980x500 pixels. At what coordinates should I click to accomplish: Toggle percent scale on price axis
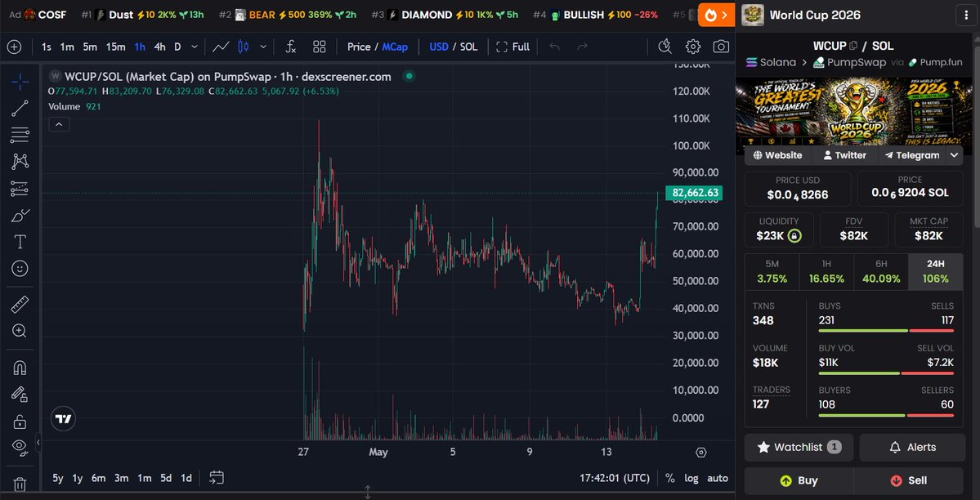click(x=670, y=478)
